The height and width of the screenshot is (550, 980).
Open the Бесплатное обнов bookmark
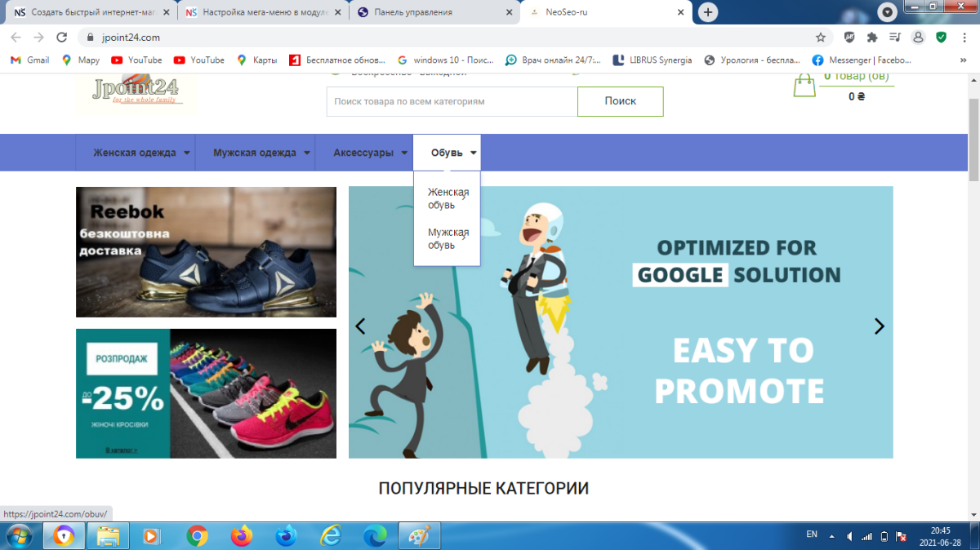click(339, 60)
